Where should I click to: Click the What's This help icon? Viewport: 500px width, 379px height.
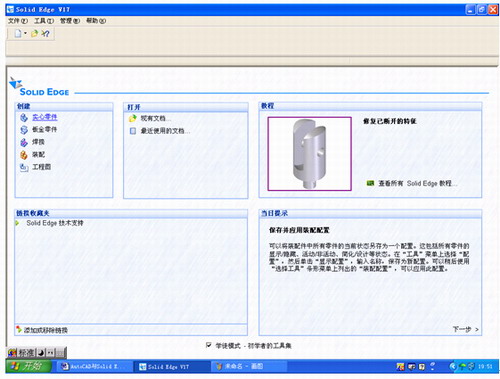[x=45, y=33]
